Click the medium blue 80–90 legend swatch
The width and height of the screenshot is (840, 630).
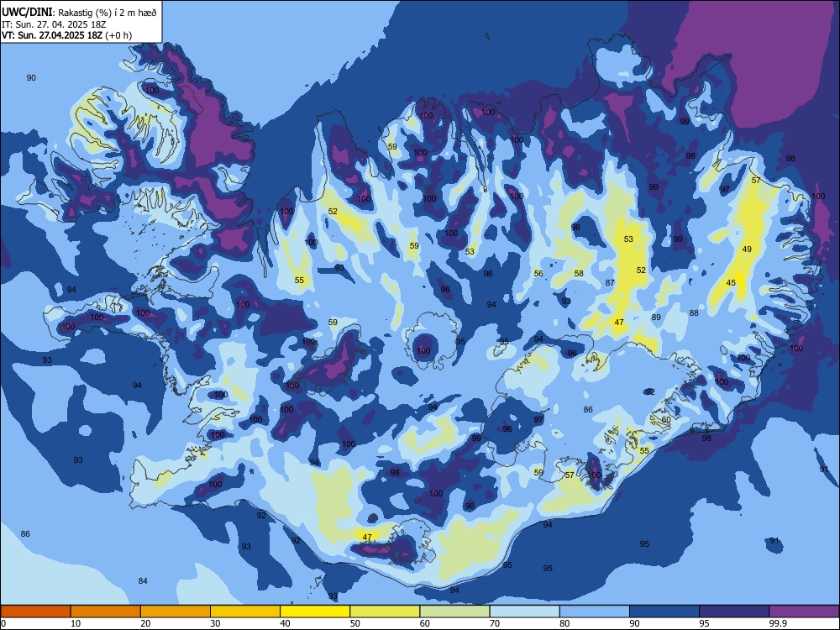(595, 612)
